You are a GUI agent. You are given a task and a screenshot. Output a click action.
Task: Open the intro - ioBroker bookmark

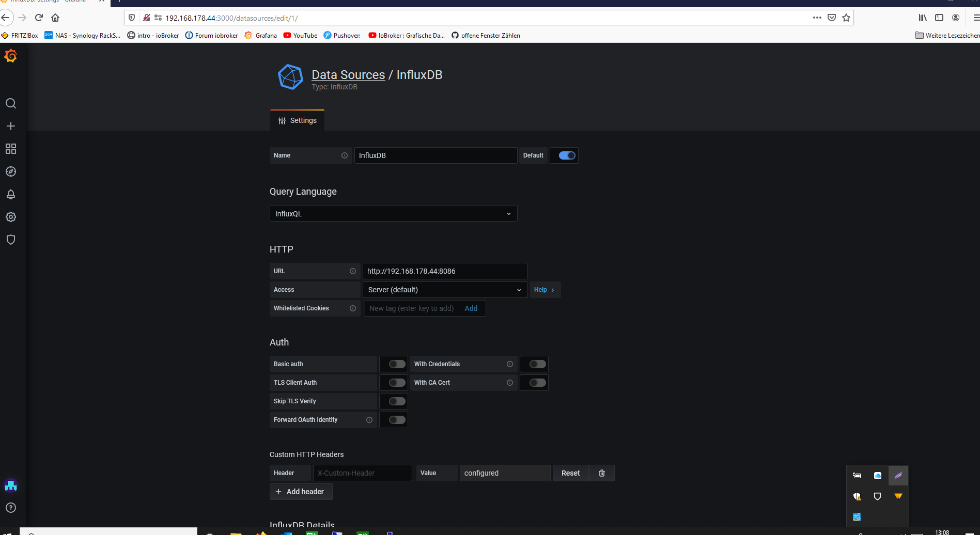pos(153,35)
